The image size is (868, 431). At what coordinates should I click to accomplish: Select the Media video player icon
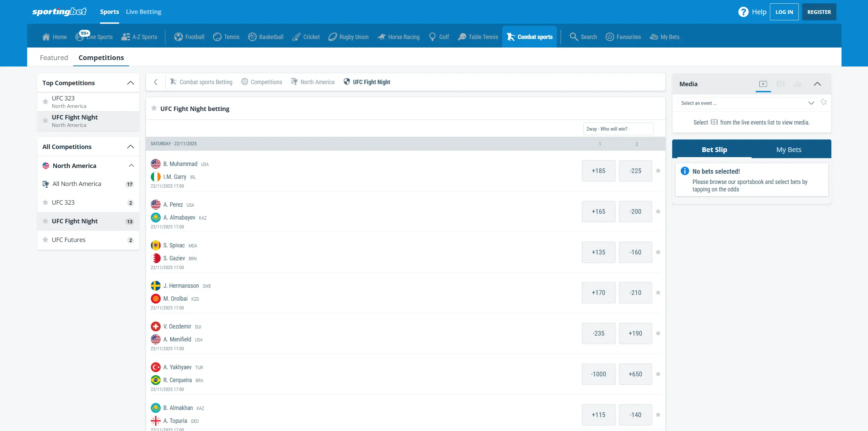(763, 84)
